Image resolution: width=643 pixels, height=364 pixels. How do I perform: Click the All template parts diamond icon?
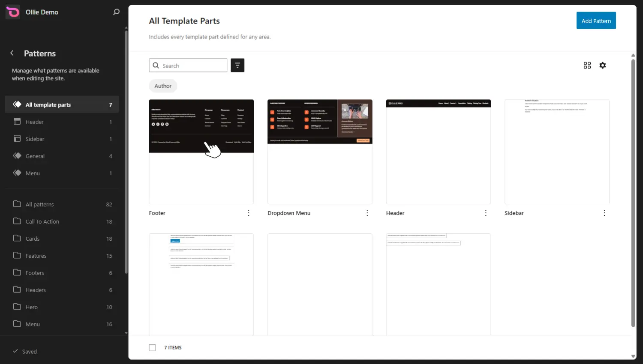click(17, 104)
